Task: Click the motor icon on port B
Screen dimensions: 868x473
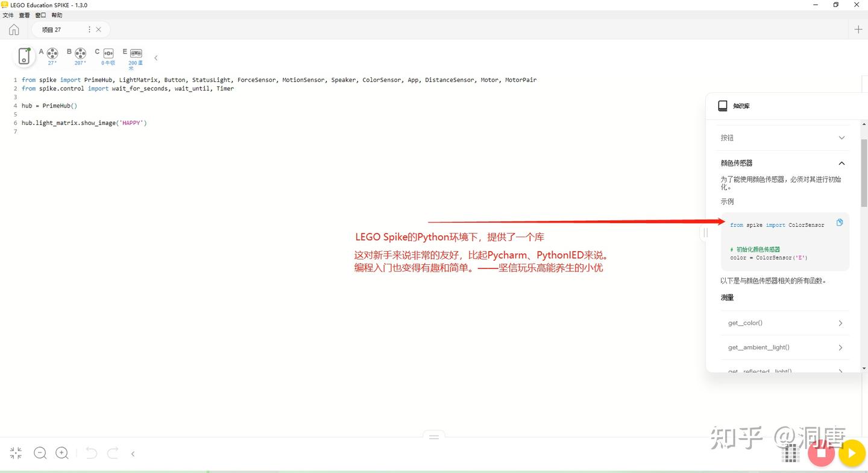Action: 80,53
